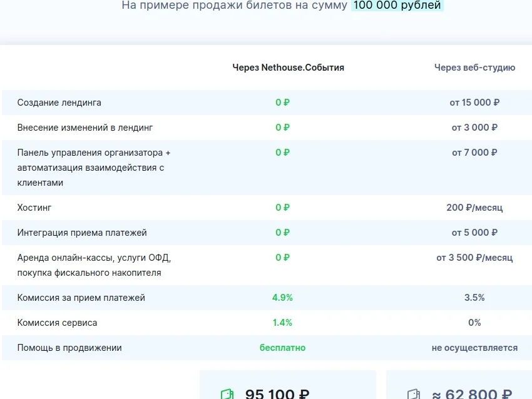The width and height of the screenshot is (532, 399).
Task: Click the green "4.9%" commission value
Action: tap(282, 298)
